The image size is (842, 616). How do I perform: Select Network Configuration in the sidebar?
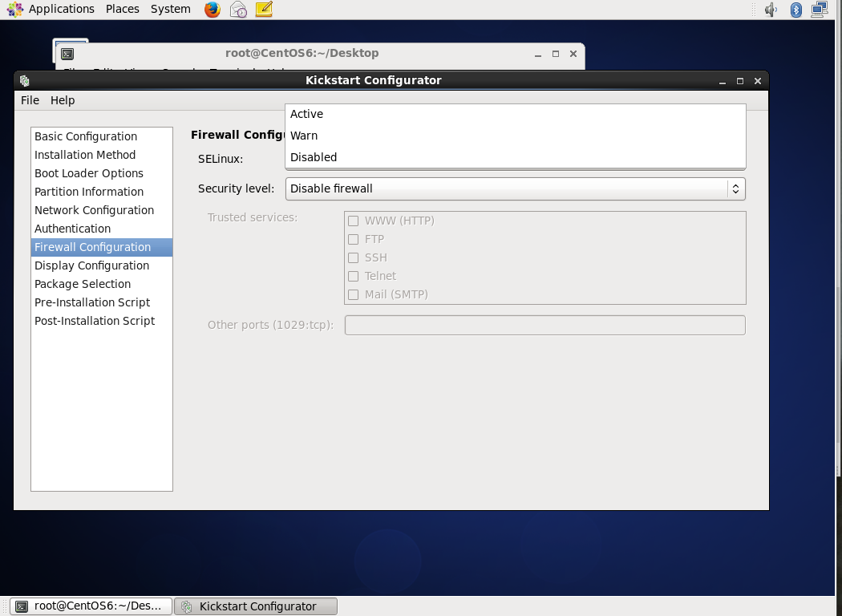click(102, 210)
